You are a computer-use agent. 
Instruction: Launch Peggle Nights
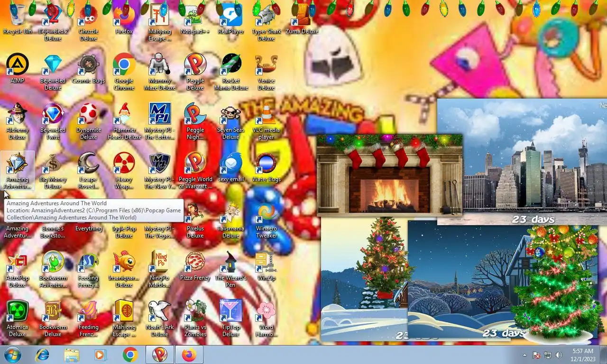(195, 121)
